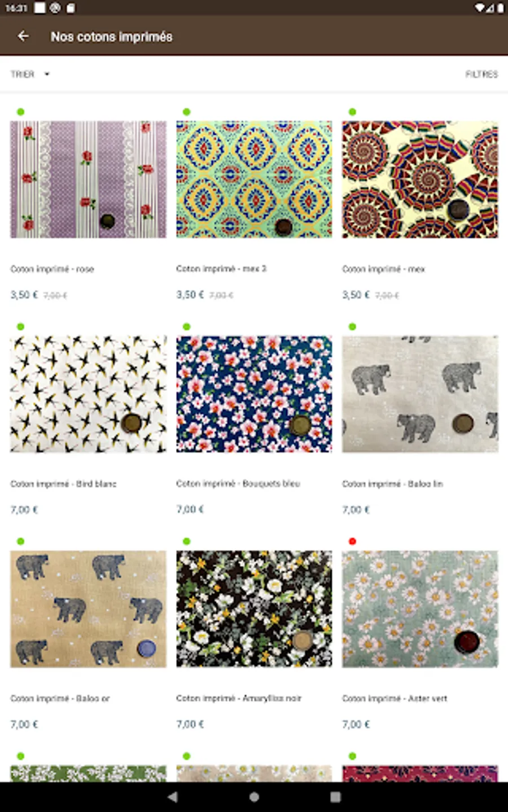Select the Baloo or bear fabric image

coord(88,609)
